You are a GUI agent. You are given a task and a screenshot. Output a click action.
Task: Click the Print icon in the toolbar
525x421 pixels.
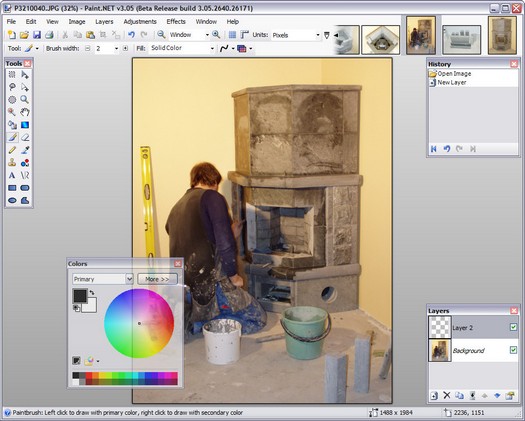pos(49,34)
